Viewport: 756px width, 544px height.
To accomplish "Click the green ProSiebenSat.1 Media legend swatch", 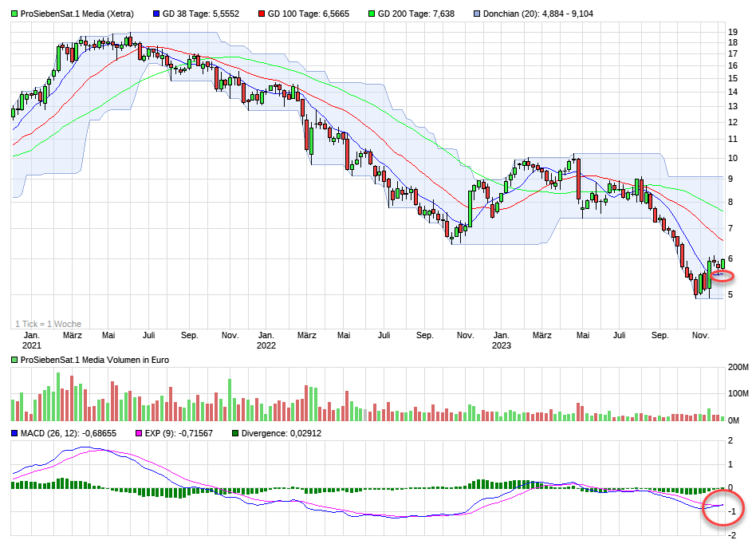I will point(14,14).
